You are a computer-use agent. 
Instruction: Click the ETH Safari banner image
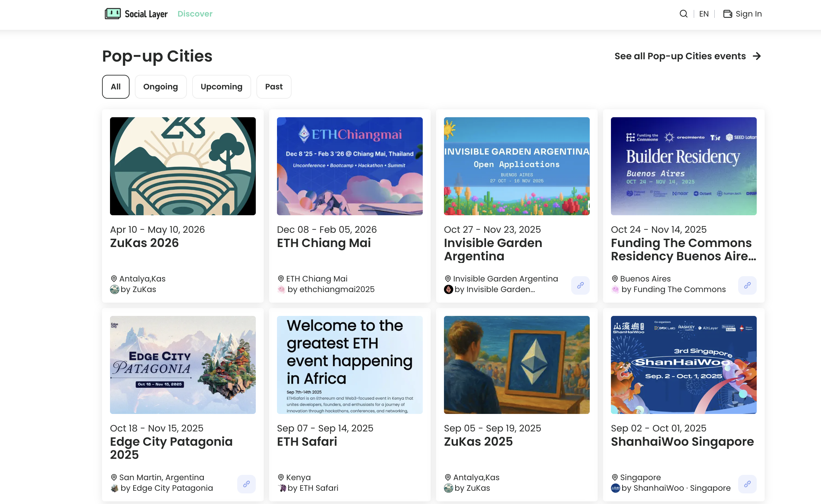(x=350, y=365)
